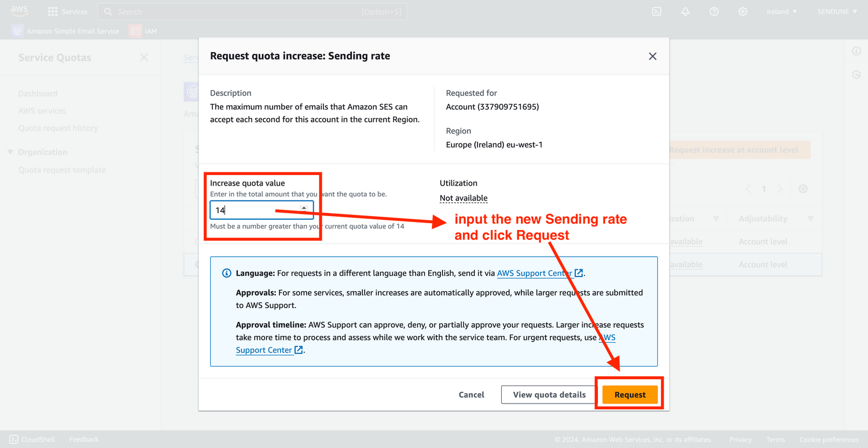The width and height of the screenshot is (868, 448).
Task: Open the Services grid menu
Action: tap(68, 12)
